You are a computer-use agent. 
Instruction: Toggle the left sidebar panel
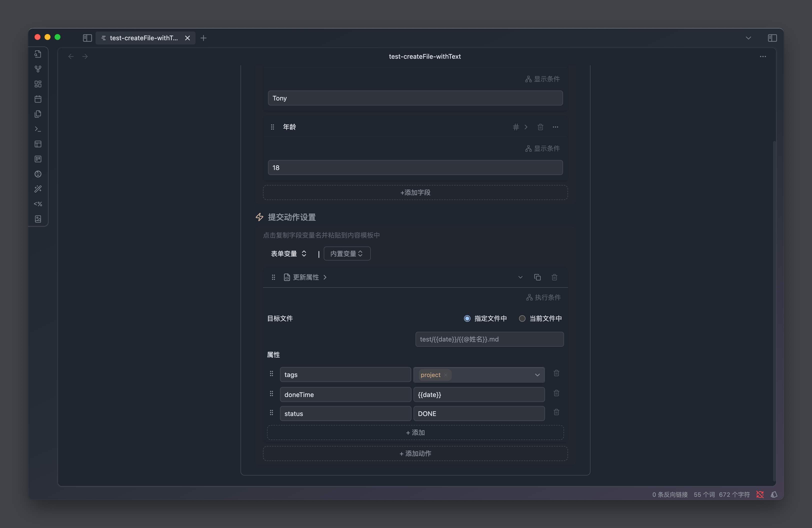(x=87, y=38)
